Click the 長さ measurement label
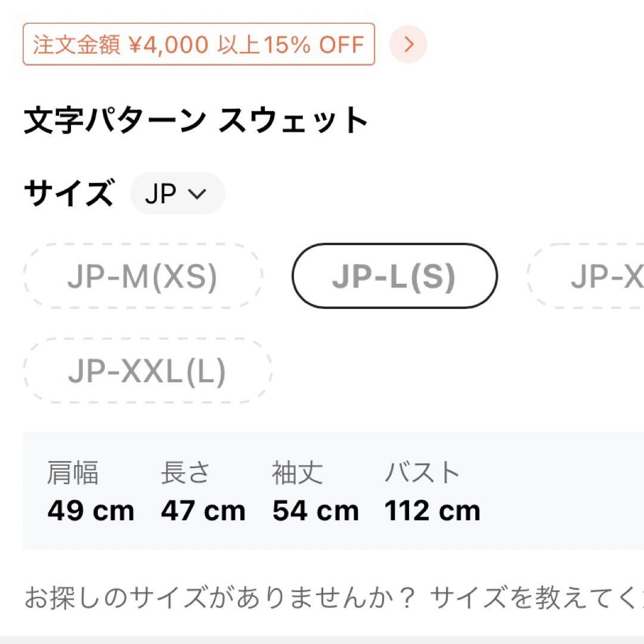The height and width of the screenshot is (644, 644). click(185, 472)
